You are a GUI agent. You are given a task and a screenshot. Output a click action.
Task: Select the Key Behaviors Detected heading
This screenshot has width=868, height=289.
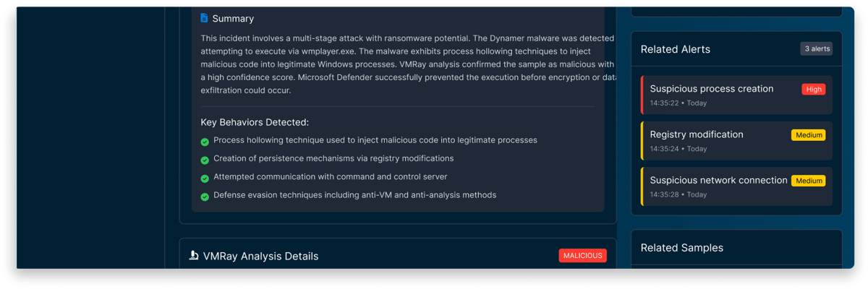click(x=255, y=122)
